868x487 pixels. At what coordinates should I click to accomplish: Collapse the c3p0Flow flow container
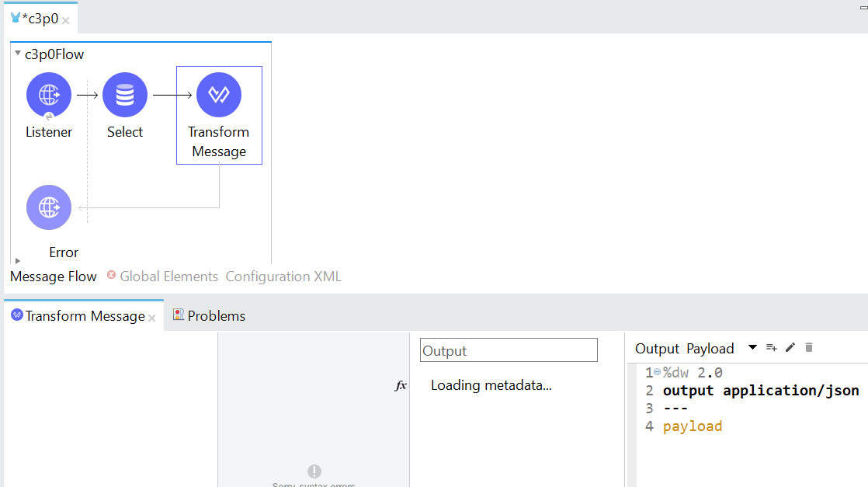coord(18,54)
